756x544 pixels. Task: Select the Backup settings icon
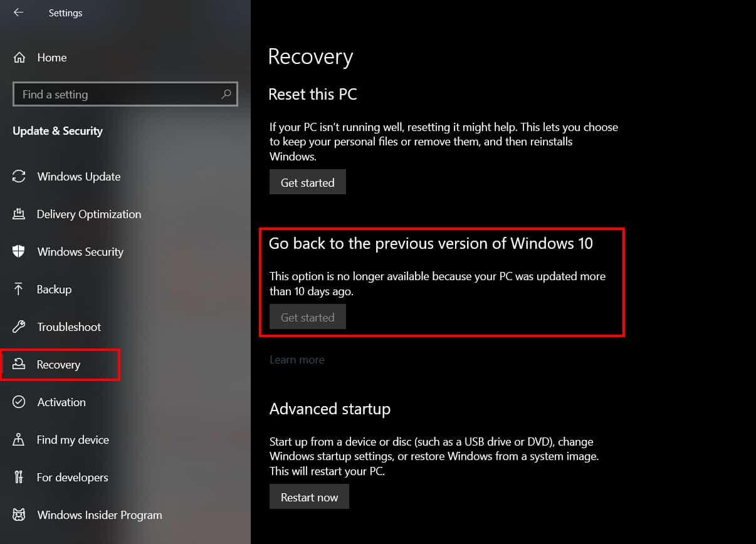20,289
